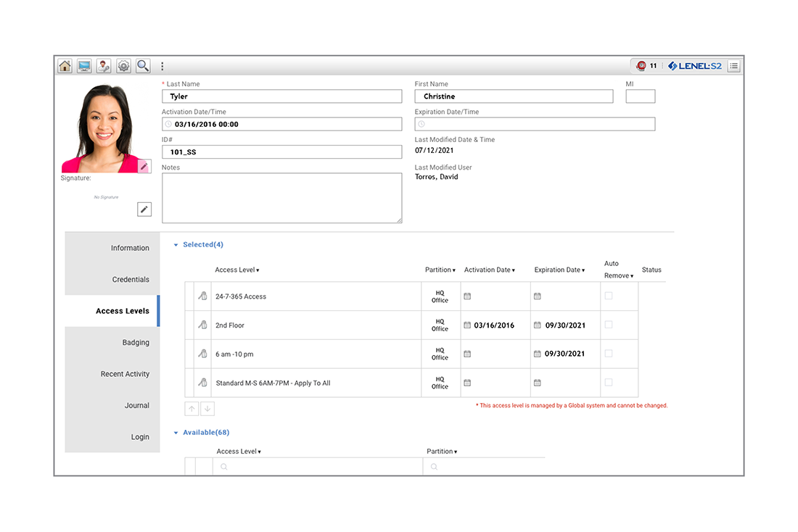The height and width of the screenshot is (532, 798).
Task: Click the 03/16/2016 activation date for 2nd Floor
Action: [x=494, y=325]
